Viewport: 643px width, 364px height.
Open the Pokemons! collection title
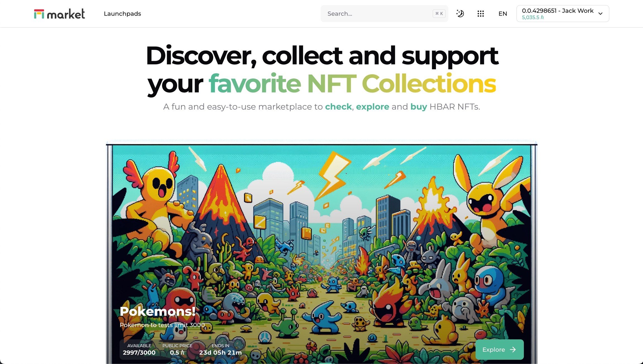[158, 311]
